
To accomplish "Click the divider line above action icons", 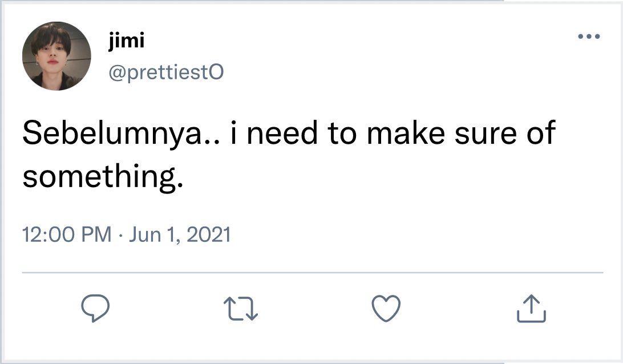I will (x=312, y=273).
